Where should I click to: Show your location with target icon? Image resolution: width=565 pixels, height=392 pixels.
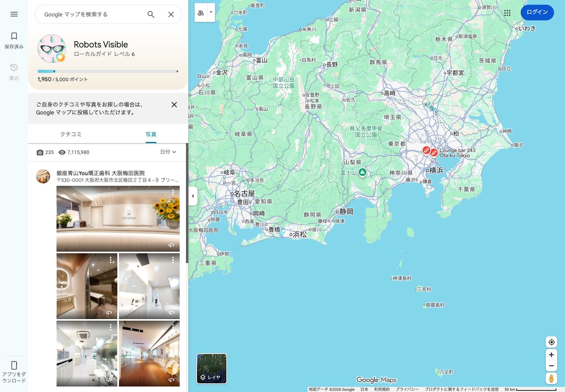coord(551,342)
